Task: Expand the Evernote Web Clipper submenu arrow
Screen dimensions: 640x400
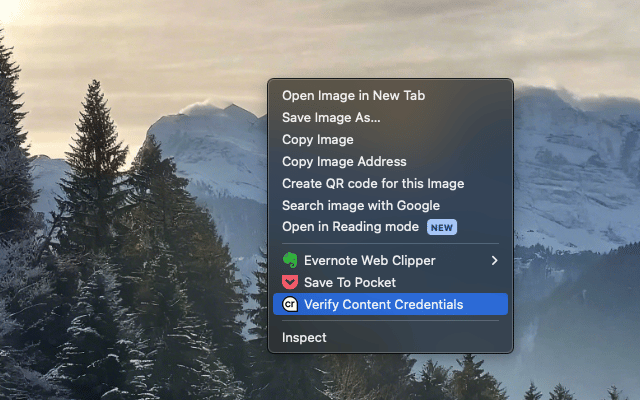Action: [494, 261]
